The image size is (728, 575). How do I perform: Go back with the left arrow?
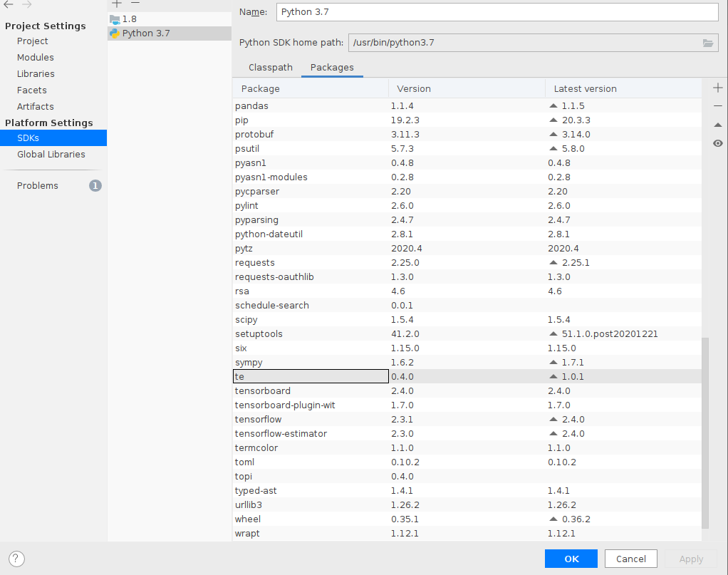(x=9, y=5)
